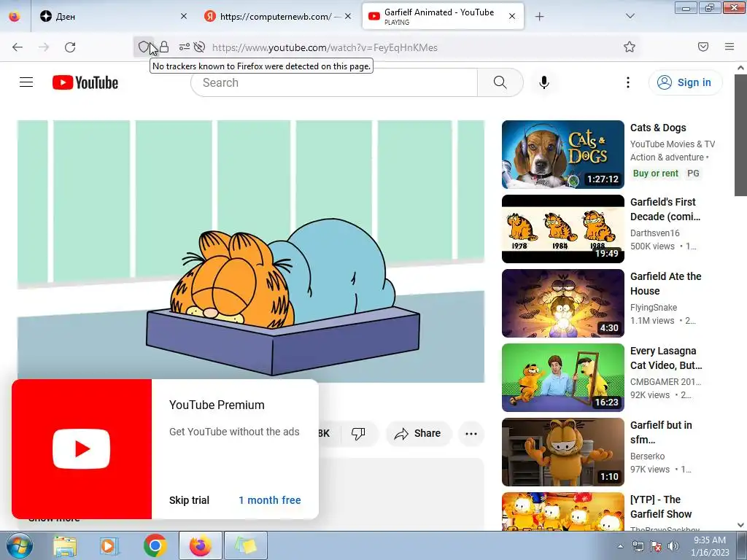
Task: Launch Windows Media Player from taskbar
Action: [109, 545]
